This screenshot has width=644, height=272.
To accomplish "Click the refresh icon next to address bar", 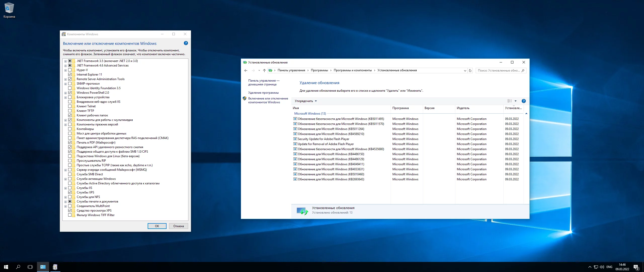I will coord(470,71).
